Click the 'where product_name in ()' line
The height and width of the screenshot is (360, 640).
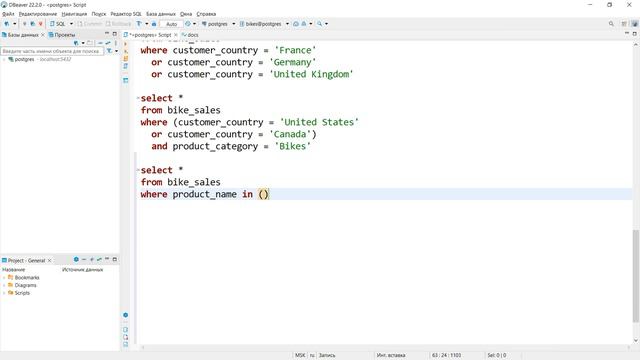pyautogui.click(x=204, y=194)
